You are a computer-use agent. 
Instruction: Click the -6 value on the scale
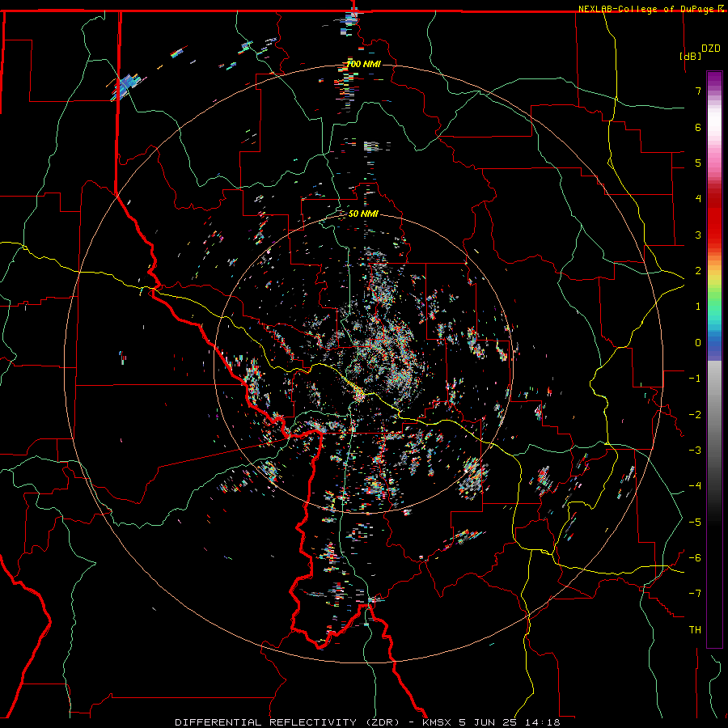[695, 558]
